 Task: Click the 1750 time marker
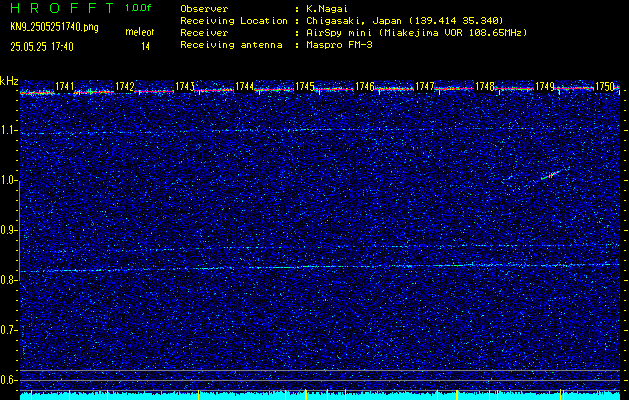(x=605, y=86)
